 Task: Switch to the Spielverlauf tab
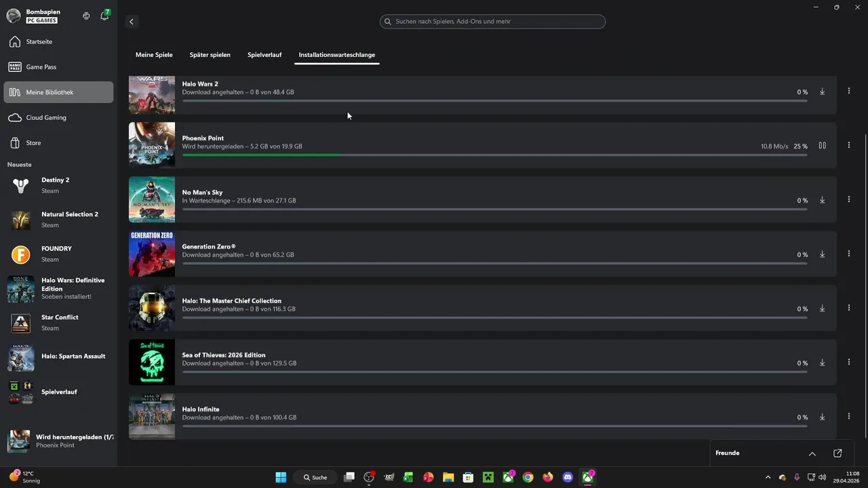(x=264, y=55)
